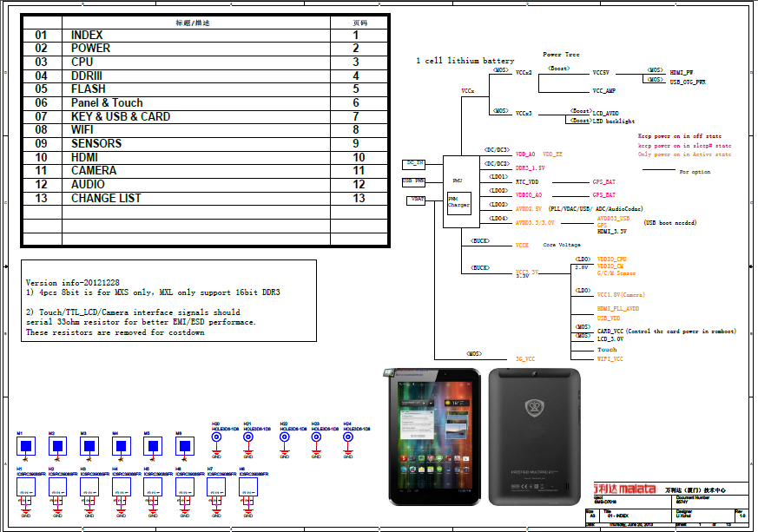Image resolution: width=758 pixels, height=532 pixels.
Task: Click the front tablet image
Action: click(429, 437)
